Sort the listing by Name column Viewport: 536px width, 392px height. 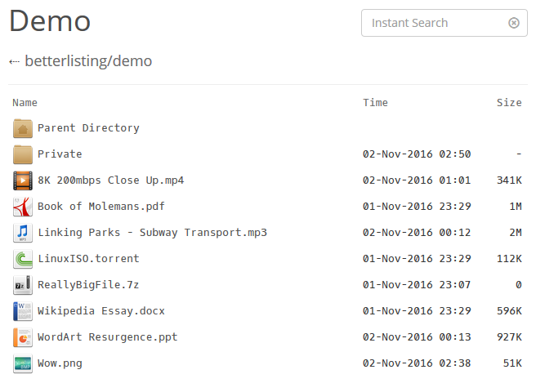pyautogui.click(x=25, y=103)
